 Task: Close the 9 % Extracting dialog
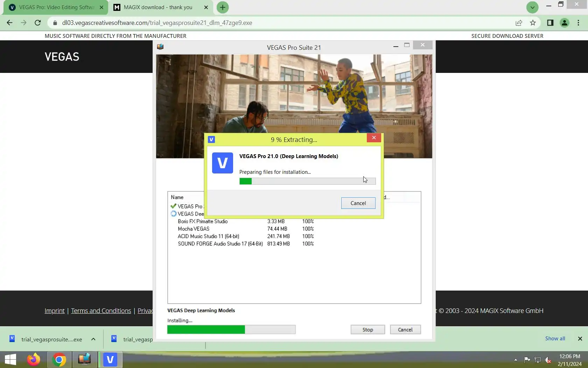[374, 138]
